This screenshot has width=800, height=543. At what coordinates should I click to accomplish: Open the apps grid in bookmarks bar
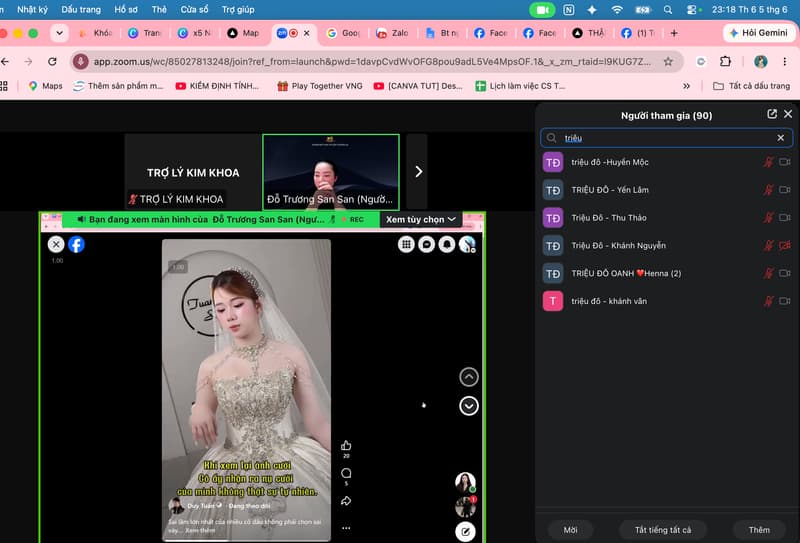point(4,86)
